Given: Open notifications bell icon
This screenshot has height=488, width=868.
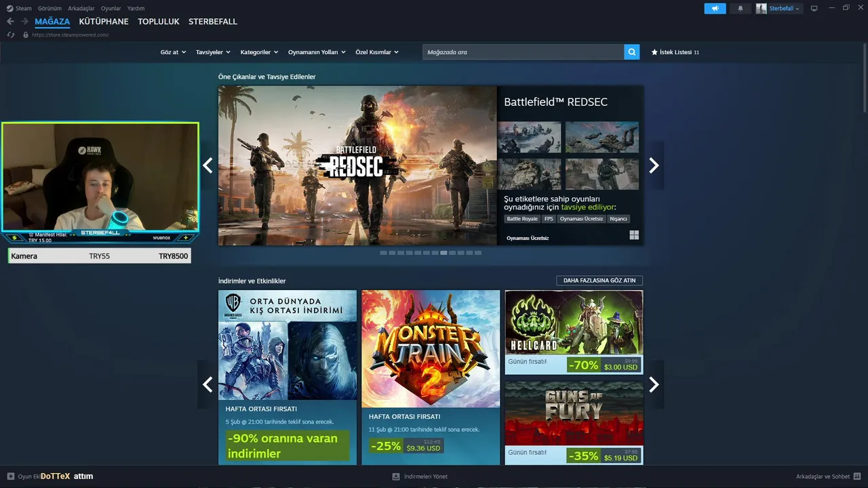Looking at the screenshot, I should pyautogui.click(x=741, y=8).
